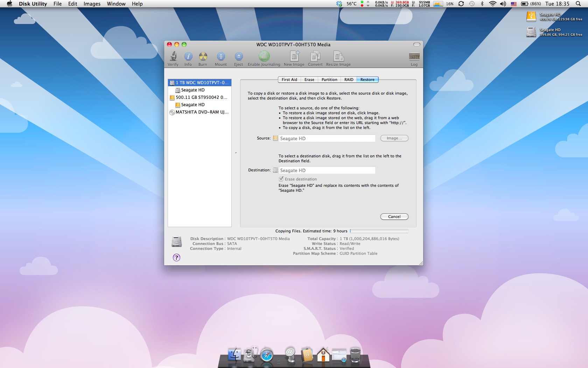
Task: Open the Images menu
Action: (92, 4)
